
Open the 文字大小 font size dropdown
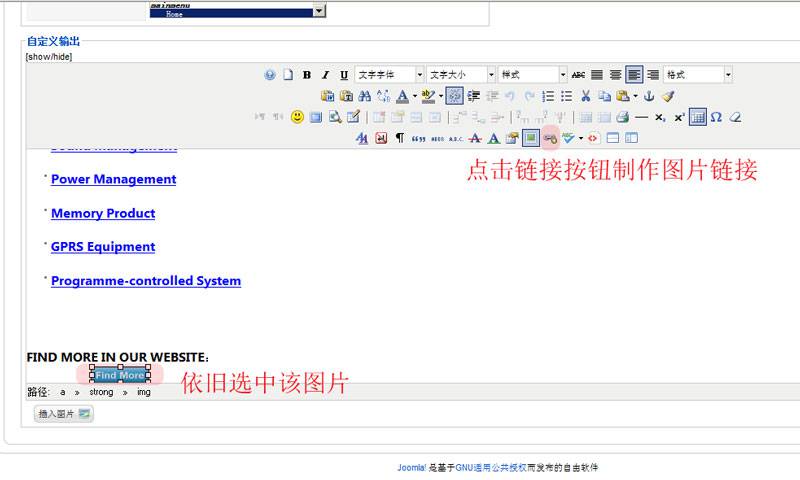click(x=461, y=75)
